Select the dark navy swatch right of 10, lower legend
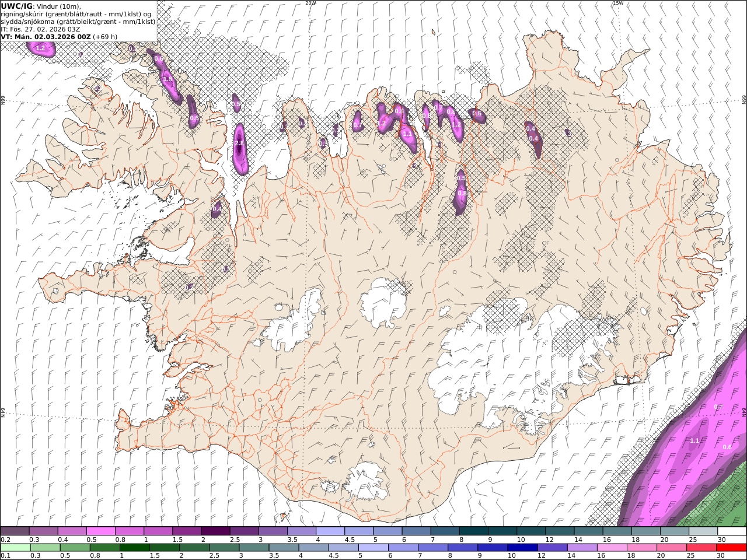 coord(522,547)
